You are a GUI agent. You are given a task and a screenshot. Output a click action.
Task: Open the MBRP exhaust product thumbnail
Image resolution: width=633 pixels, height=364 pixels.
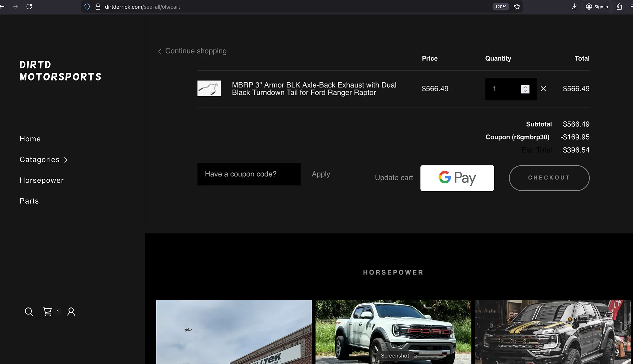209,89
